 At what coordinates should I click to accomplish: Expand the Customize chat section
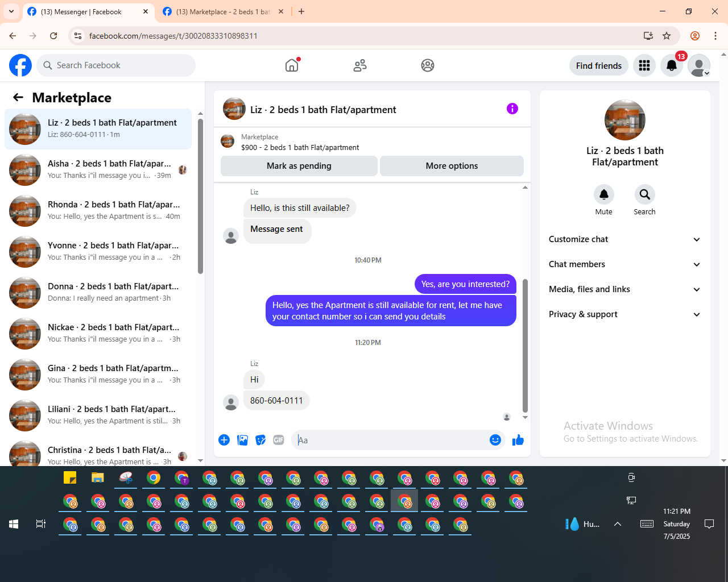[625, 239]
